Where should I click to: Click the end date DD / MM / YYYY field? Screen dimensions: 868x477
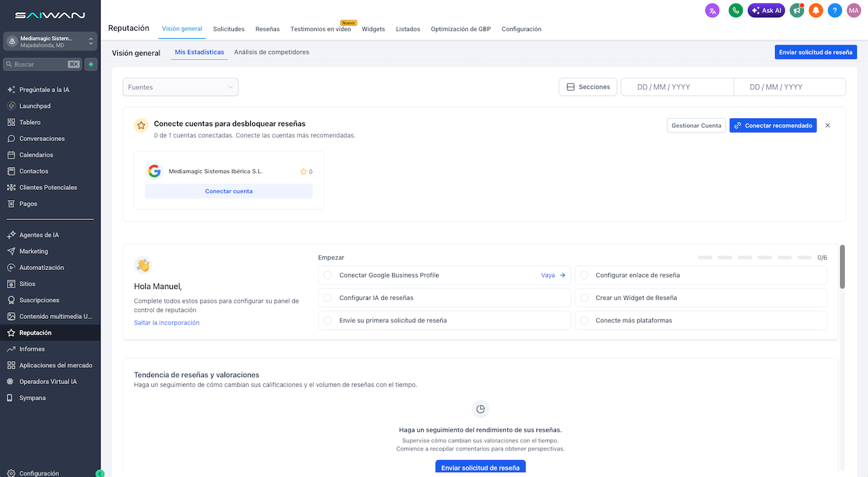tap(790, 87)
